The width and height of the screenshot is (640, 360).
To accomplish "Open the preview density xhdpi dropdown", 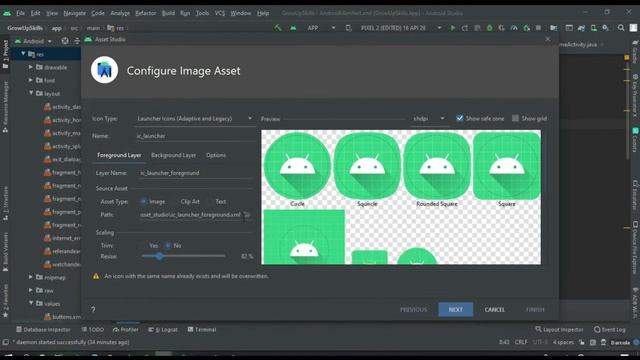I will [429, 119].
